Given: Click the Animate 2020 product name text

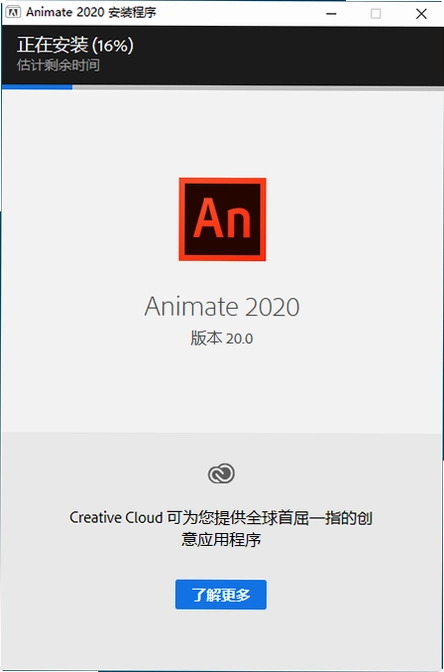Looking at the screenshot, I should pyautogui.click(x=222, y=307).
